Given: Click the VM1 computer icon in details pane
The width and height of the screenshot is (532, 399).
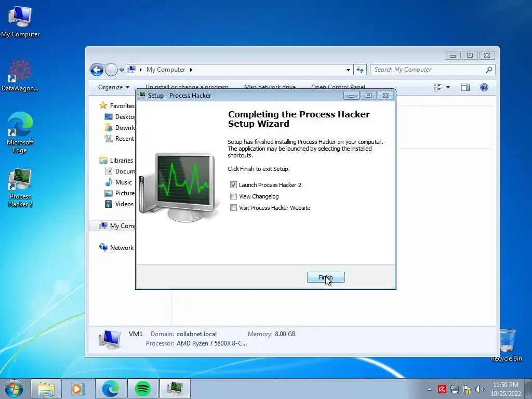Looking at the screenshot, I should click(110, 339).
